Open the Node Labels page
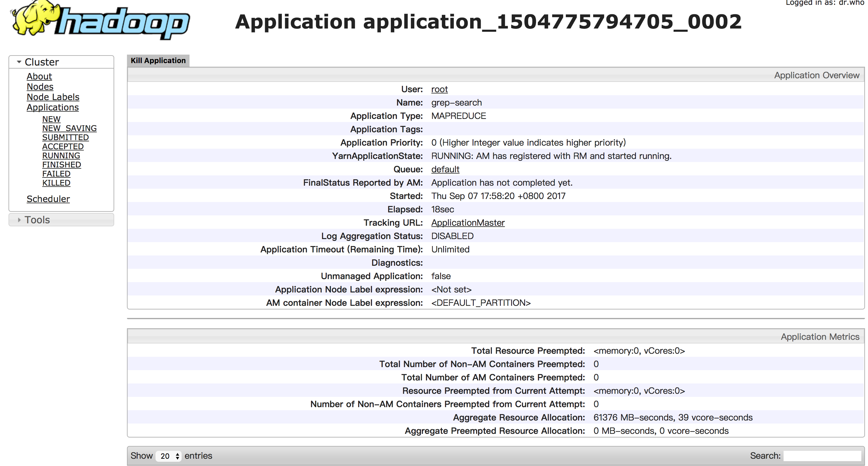 [53, 97]
